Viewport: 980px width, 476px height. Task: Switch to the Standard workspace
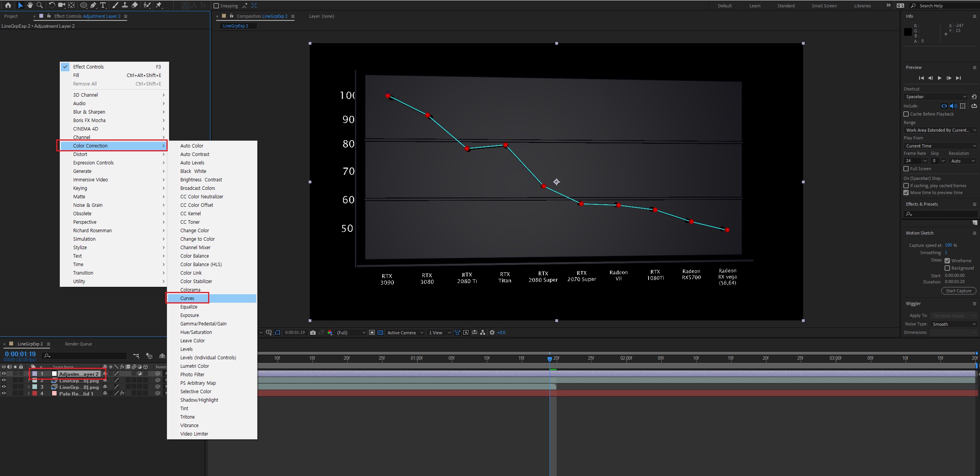tap(786, 6)
